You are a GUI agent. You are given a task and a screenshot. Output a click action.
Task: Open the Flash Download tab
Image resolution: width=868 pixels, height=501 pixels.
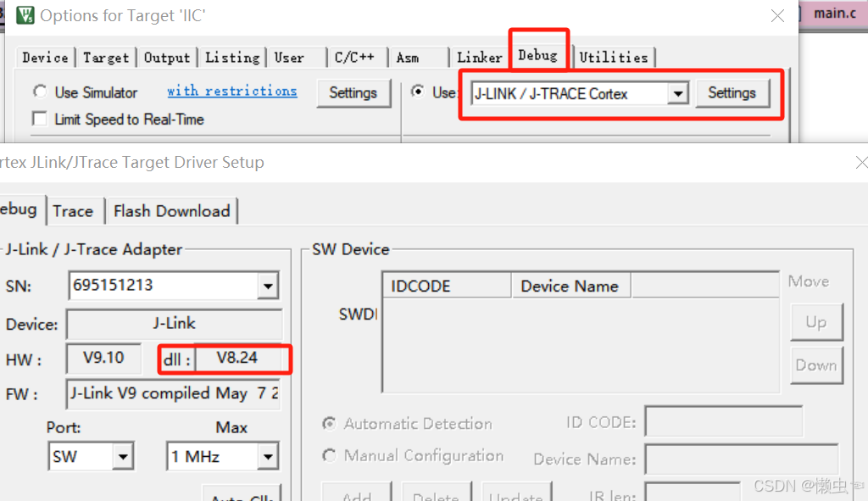coord(171,211)
